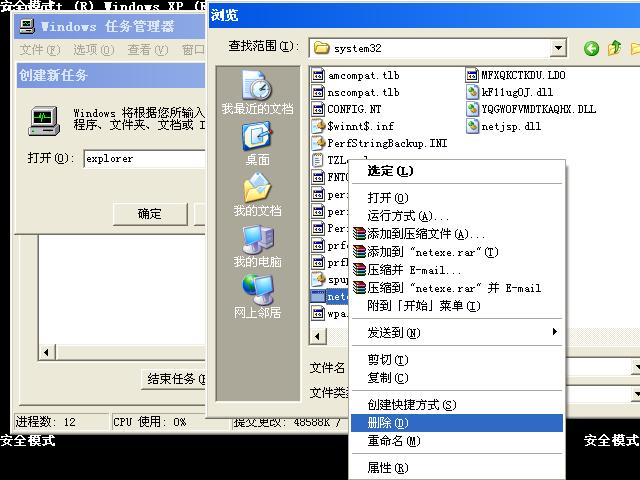Viewport: 640px width, 480px height.
Task: Go to 桌面 (Desktop) in places bar
Action: pos(257,144)
